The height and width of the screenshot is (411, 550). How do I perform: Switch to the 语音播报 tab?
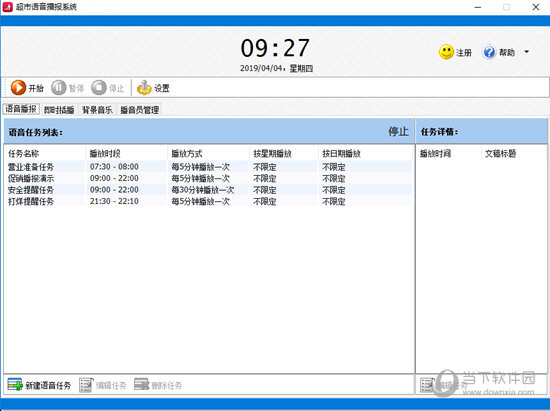pos(21,109)
